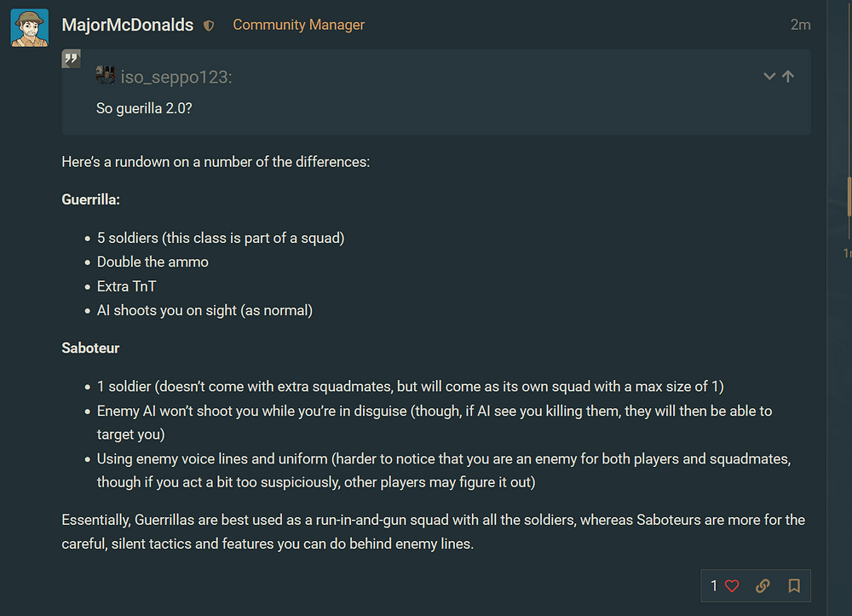
Task: Click the bold "Saboteur" heading
Action: tap(89, 348)
